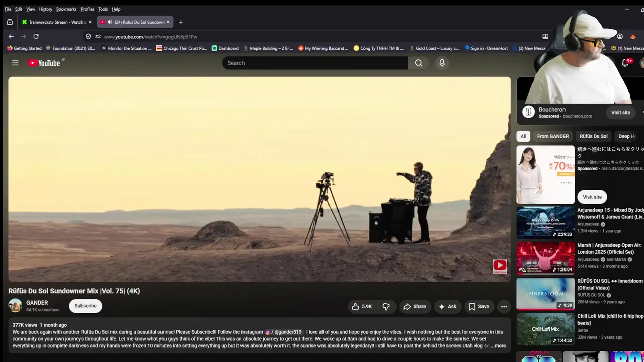The image size is (644, 362).
Task: Go back with browser back arrow
Action: click(x=11, y=36)
